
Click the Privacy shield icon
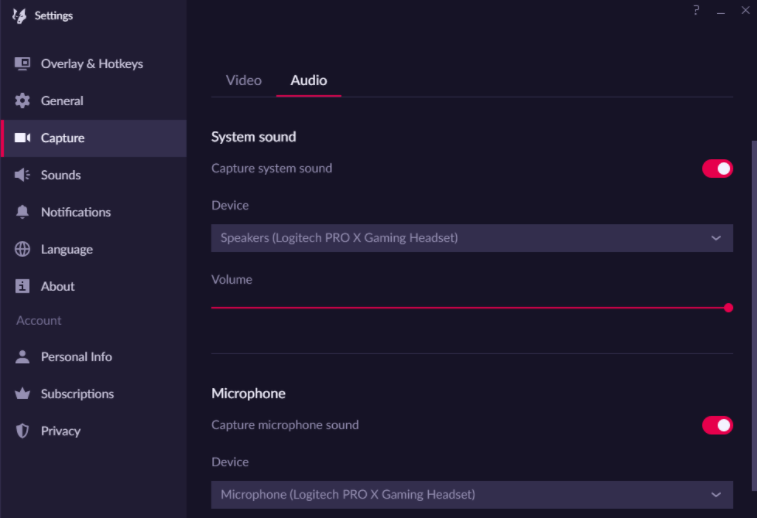(22, 431)
